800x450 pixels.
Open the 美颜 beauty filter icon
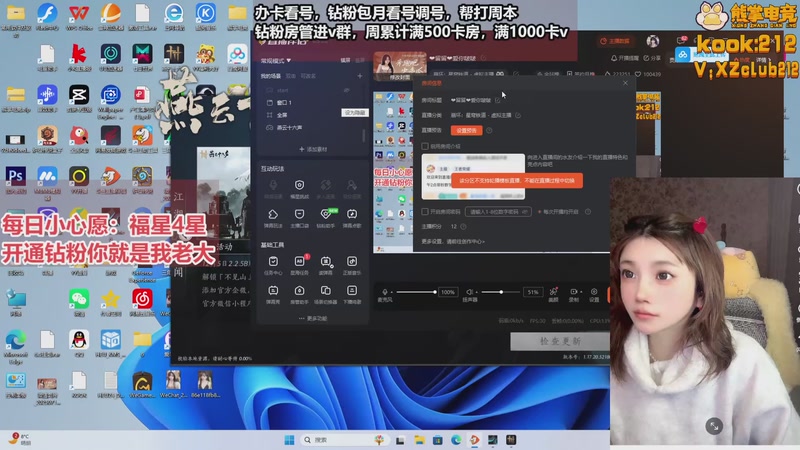point(554,292)
